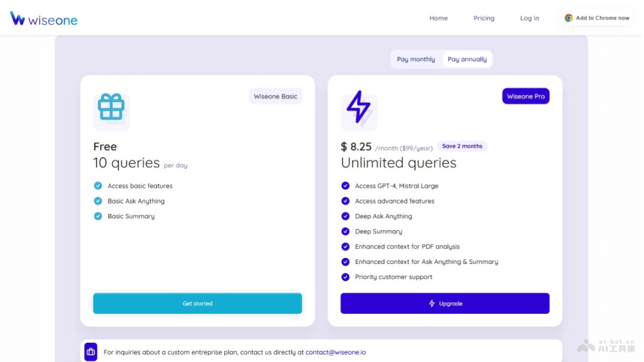
Task: Hit the Upgrade button for Pro
Action: click(x=445, y=303)
